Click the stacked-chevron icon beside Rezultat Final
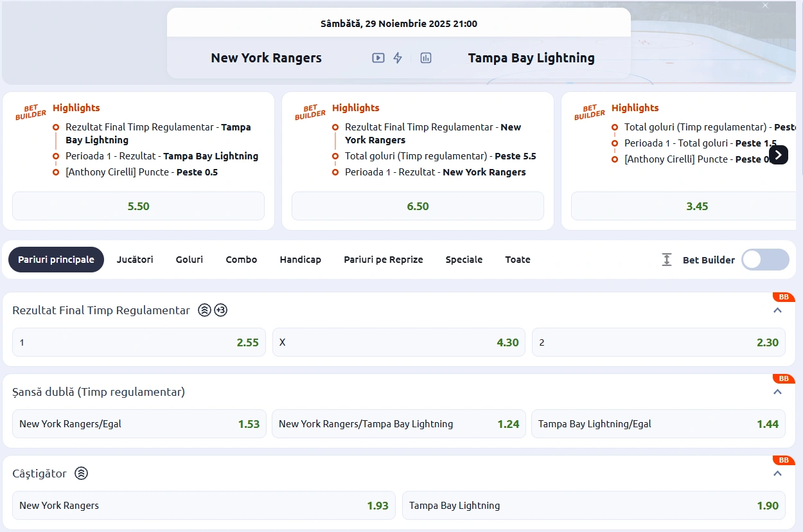 click(204, 310)
